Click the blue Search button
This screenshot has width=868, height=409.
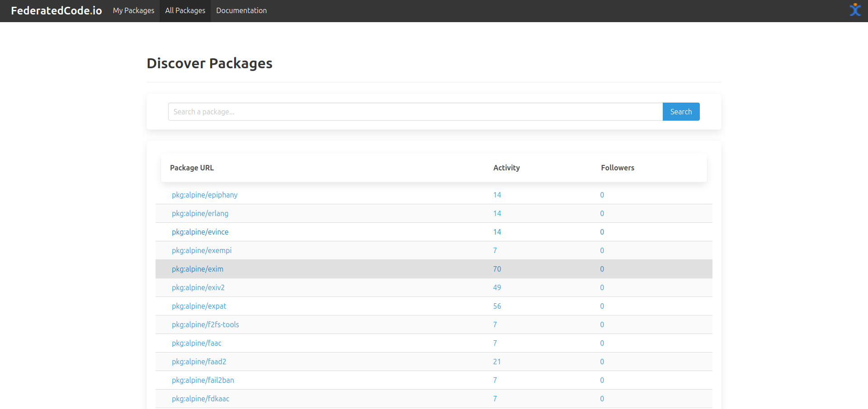(x=681, y=112)
